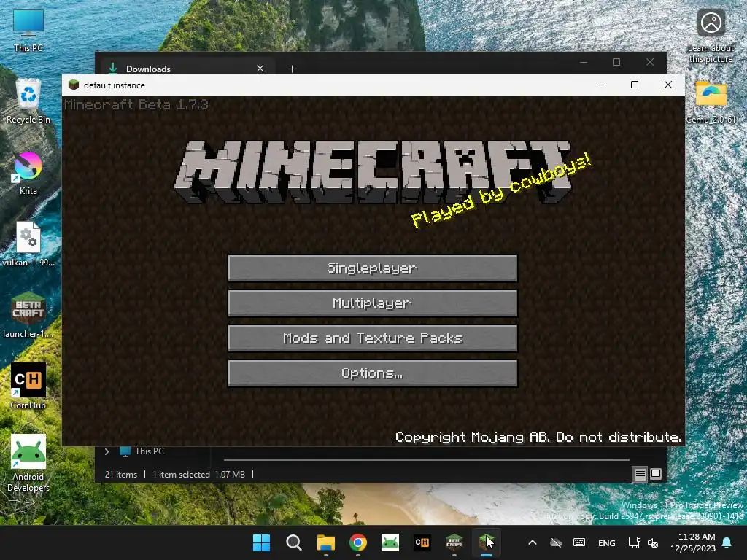747x560 pixels.
Task: Click Learn about this picture icon
Action: pos(711,36)
